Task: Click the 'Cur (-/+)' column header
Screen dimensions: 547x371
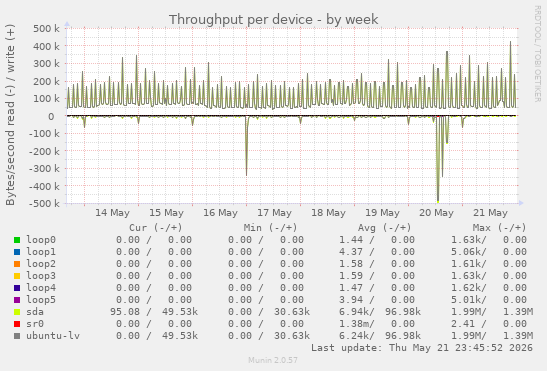Action: tap(156, 228)
